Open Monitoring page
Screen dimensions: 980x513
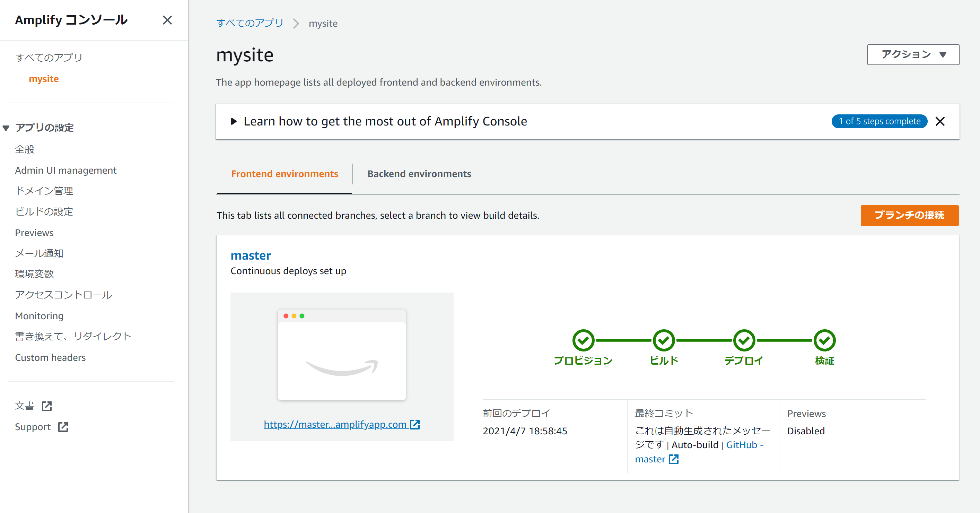tap(39, 316)
